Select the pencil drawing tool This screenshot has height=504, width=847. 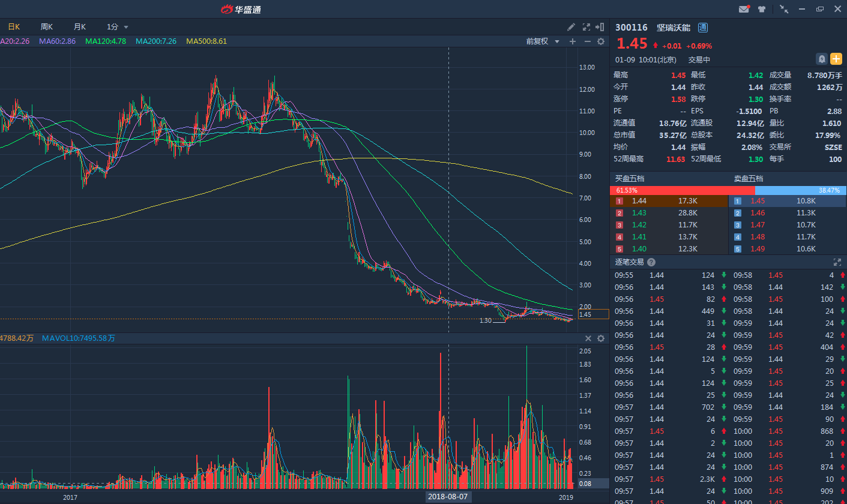571,27
